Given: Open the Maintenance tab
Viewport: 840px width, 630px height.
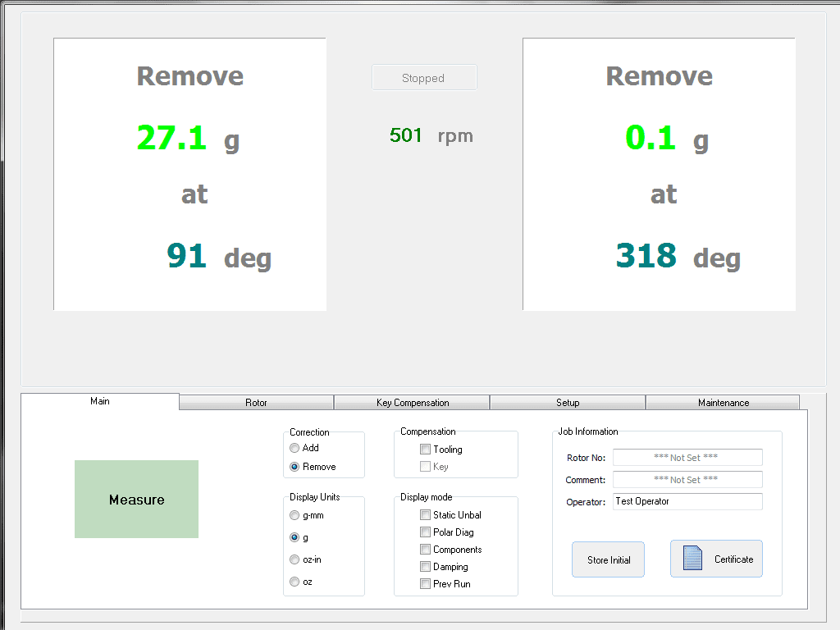Looking at the screenshot, I should pyautogui.click(x=723, y=403).
